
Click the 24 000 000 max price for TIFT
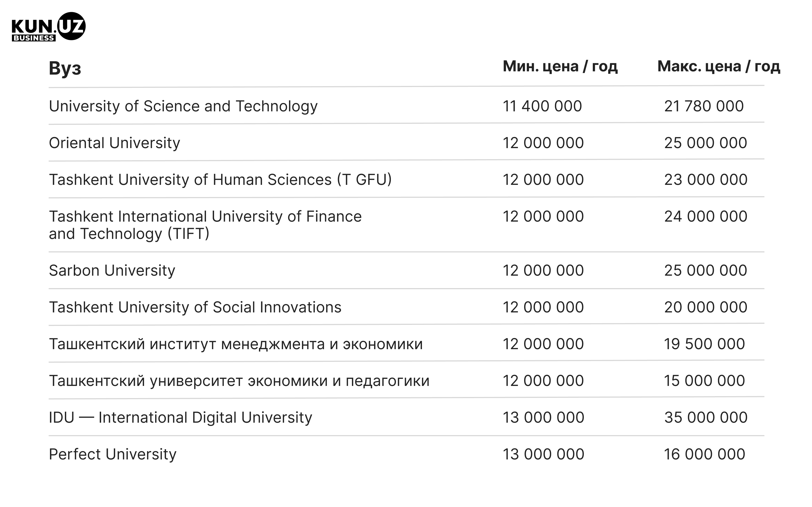(706, 217)
